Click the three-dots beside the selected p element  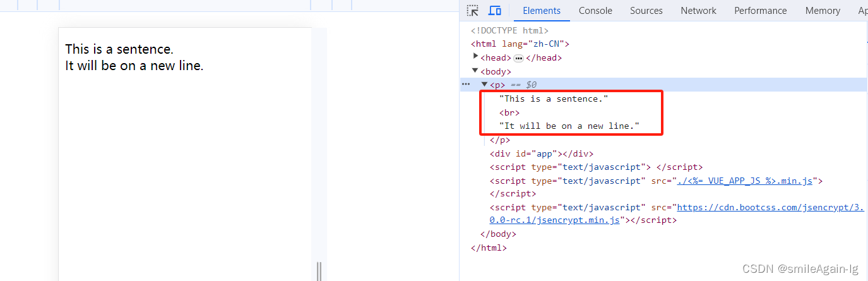pyautogui.click(x=466, y=84)
